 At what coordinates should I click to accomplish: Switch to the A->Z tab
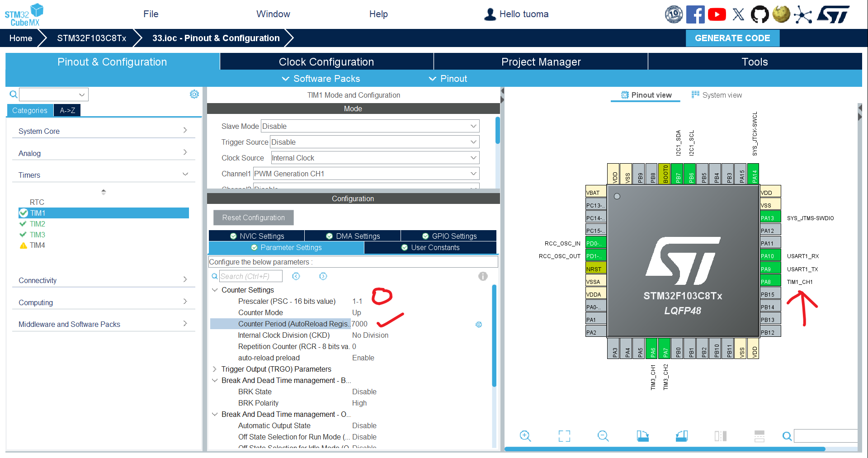tap(67, 110)
